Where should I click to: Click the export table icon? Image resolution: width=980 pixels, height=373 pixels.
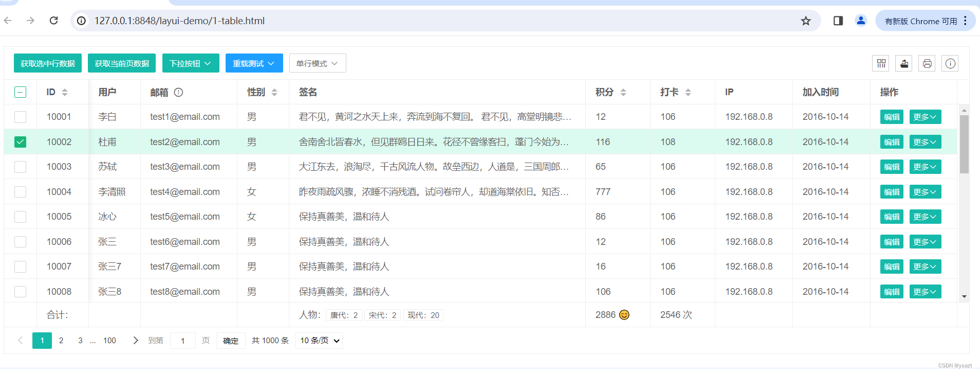click(904, 63)
